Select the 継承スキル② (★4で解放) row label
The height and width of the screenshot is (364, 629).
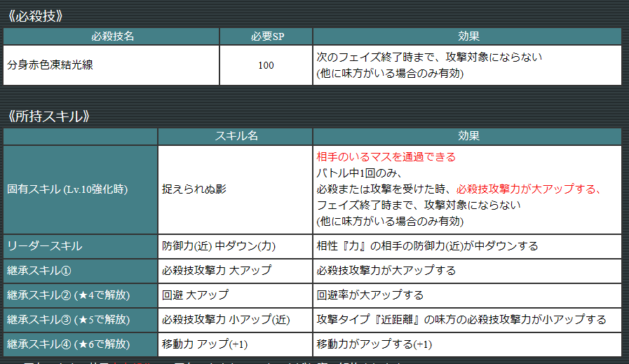click(x=81, y=295)
